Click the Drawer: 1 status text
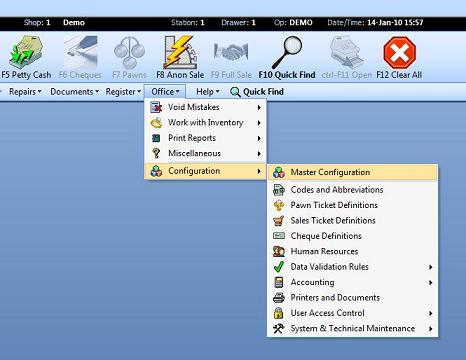Viewport: 466px width, 360px height. click(238, 23)
